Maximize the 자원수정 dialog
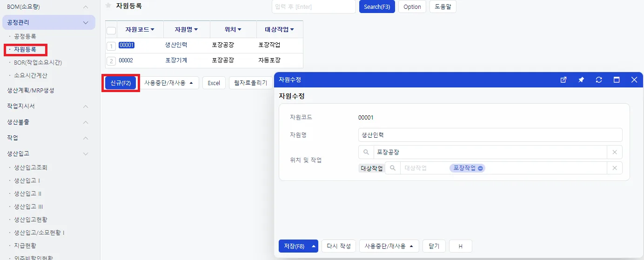 click(617, 80)
